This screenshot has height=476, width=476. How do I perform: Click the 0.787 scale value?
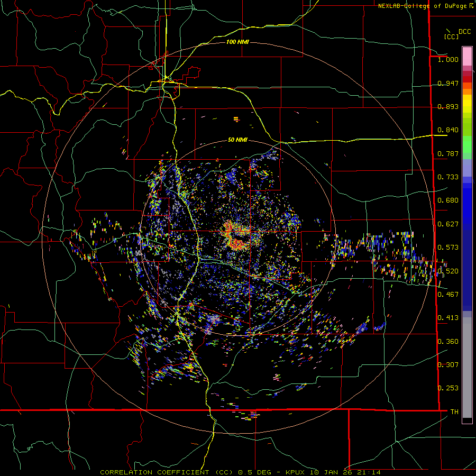(448, 153)
